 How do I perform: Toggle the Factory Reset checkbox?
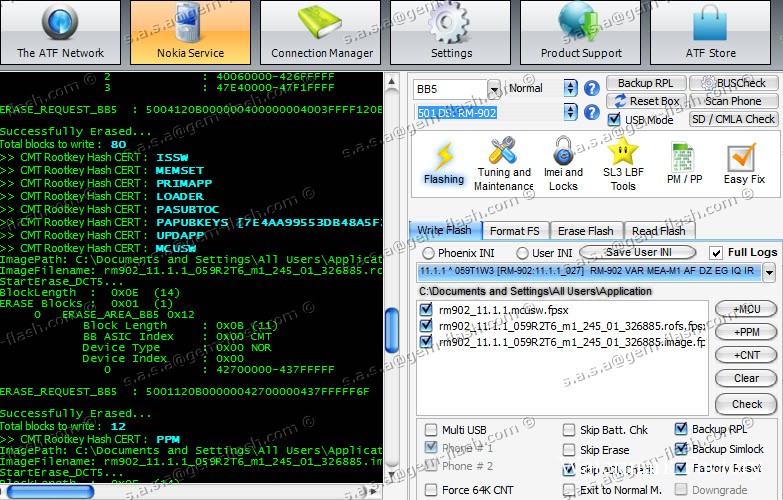[x=681, y=468]
